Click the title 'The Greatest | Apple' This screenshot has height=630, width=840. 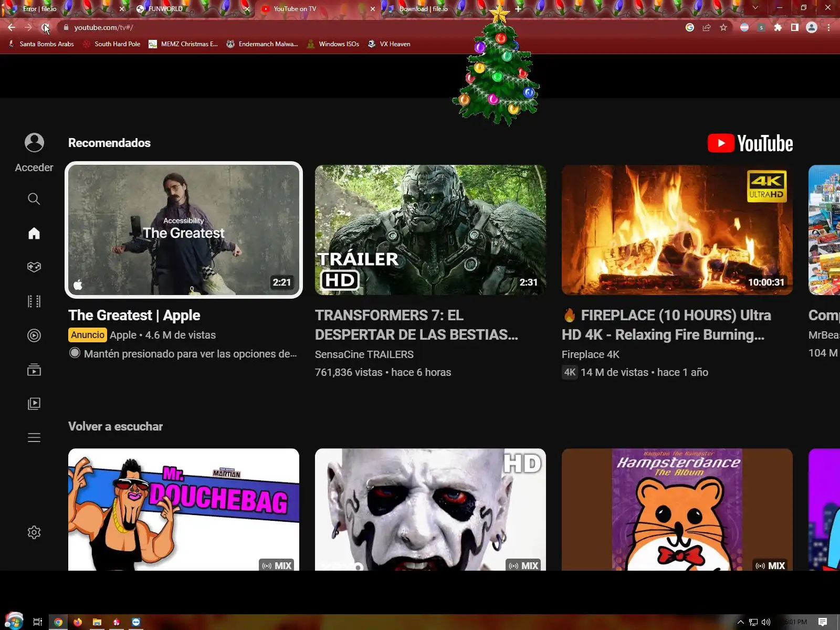tap(134, 315)
